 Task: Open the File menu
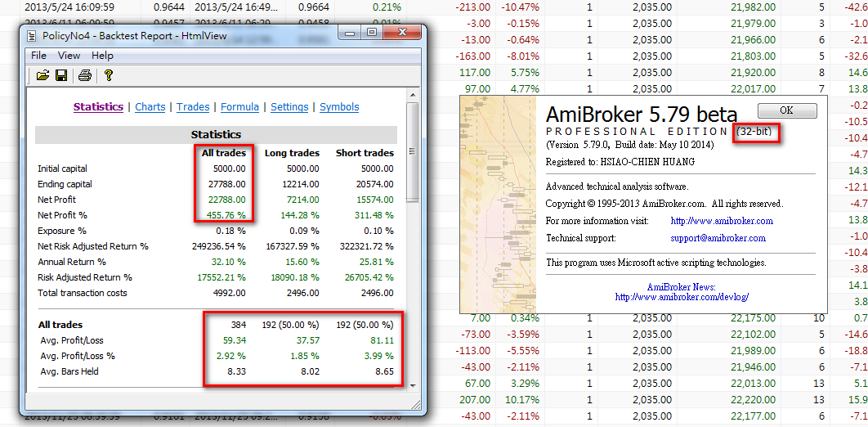click(x=38, y=56)
